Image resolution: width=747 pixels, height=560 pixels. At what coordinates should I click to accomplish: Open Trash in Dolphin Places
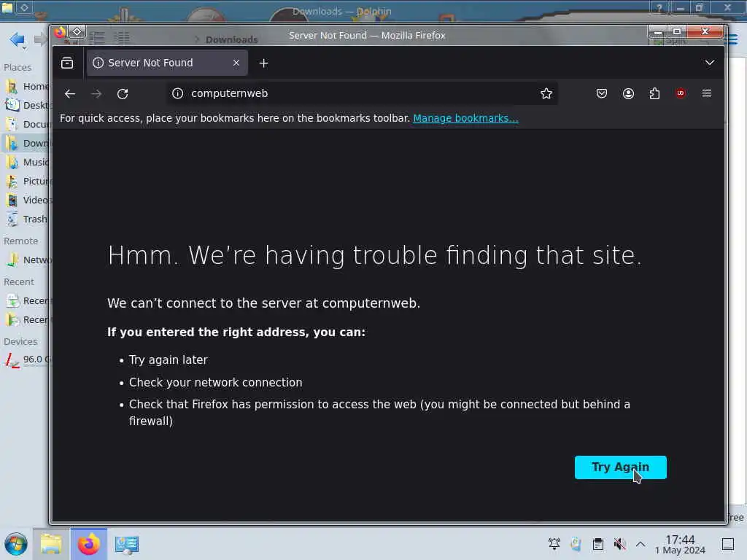click(27, 219)
